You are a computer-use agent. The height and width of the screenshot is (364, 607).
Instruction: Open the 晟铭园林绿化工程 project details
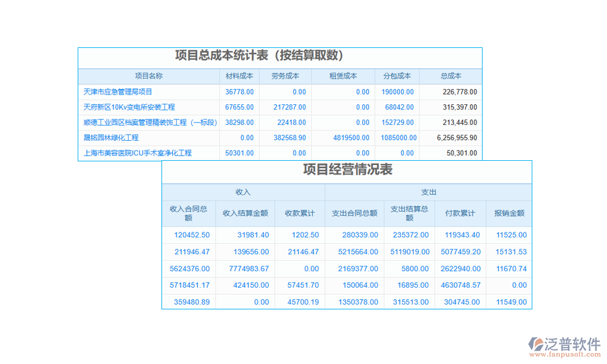click(x=111, y=137)
